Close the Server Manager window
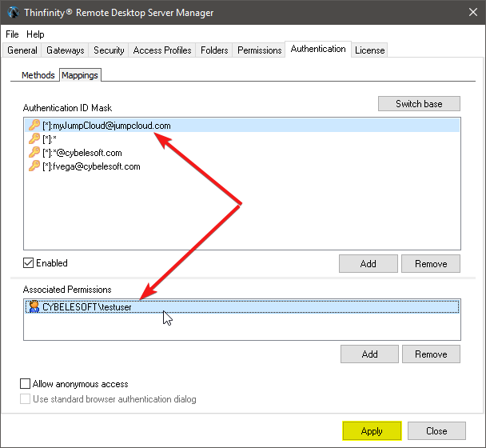The height and width of the screenshot is (448, 486). 468,13
